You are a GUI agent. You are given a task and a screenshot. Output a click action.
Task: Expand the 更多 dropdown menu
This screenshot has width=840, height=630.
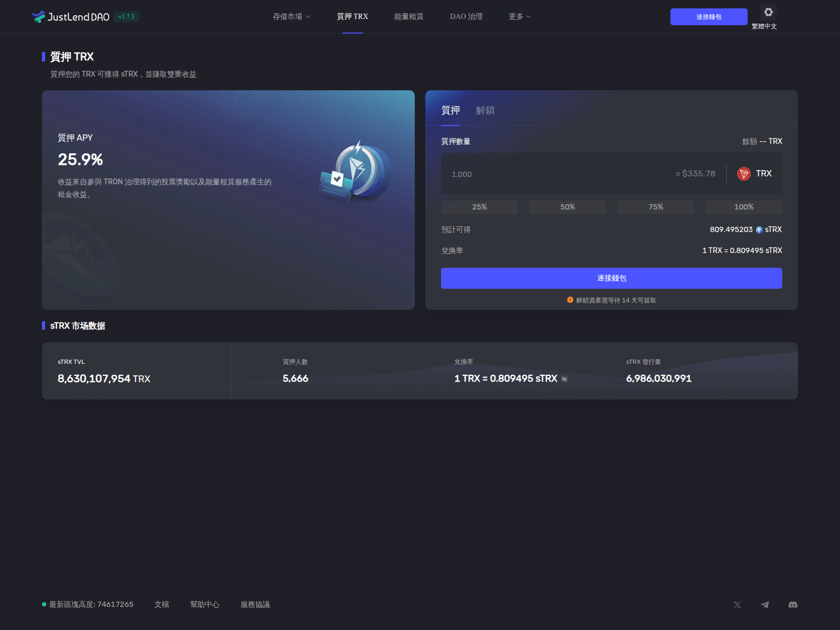pyautogui.click(x=520, y=17)
